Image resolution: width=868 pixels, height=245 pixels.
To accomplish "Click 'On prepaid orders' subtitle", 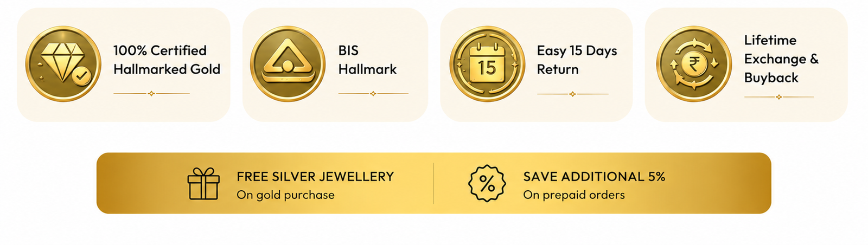I will pos(574,195).
